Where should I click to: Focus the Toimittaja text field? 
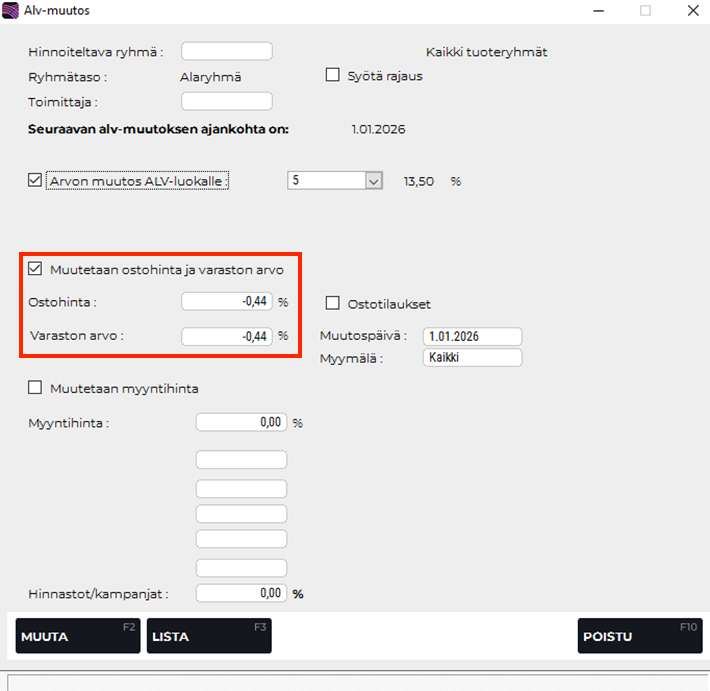coord(227,101)
